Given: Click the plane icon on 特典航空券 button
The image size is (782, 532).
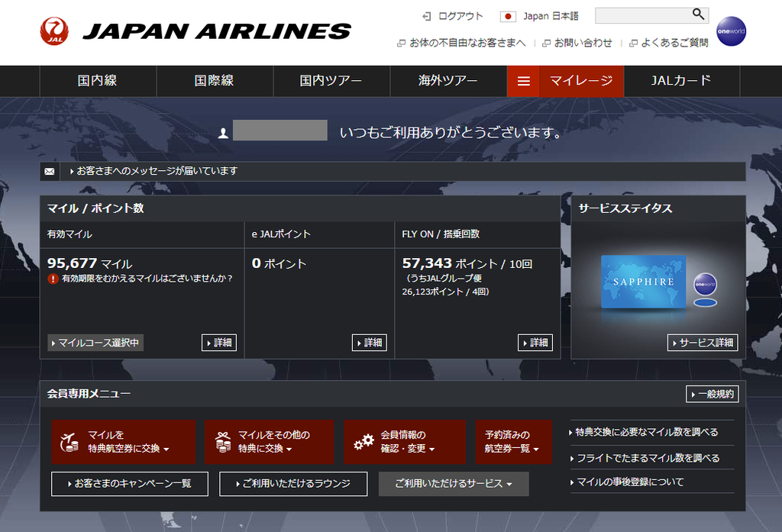Looking at the screenshot, I should 69,442.
